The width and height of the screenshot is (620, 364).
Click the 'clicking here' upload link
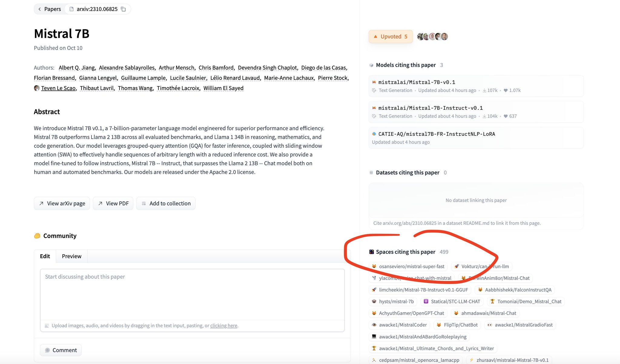tap(224, 326)
